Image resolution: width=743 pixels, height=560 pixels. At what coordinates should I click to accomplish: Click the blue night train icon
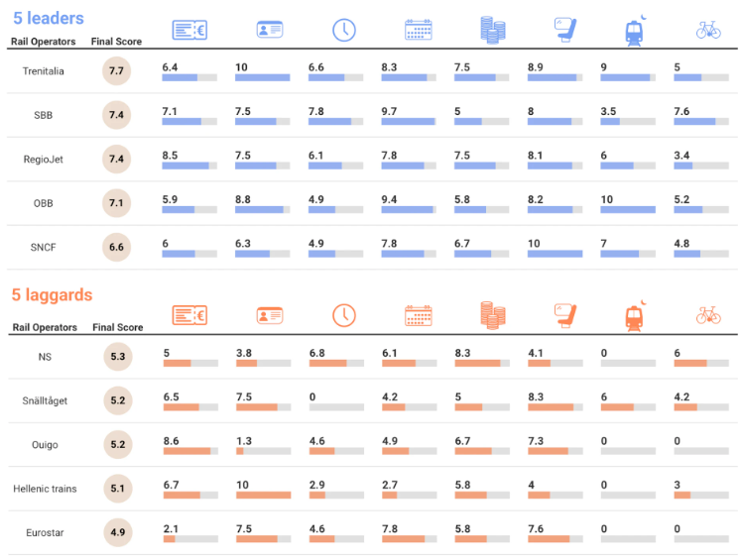point(635,30)
